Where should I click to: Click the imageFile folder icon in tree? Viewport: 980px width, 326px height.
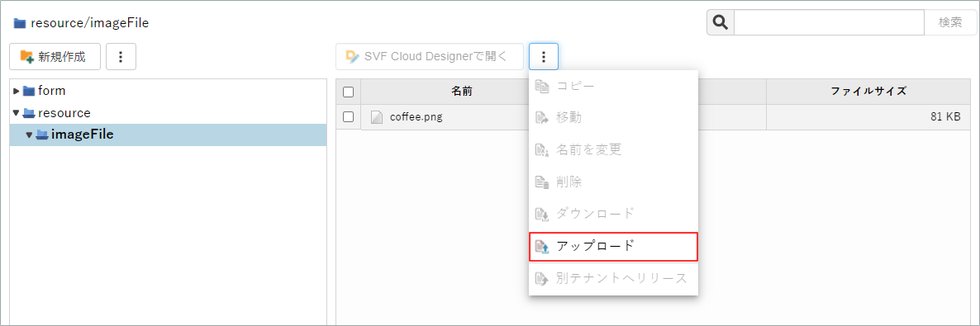point(42,135)
